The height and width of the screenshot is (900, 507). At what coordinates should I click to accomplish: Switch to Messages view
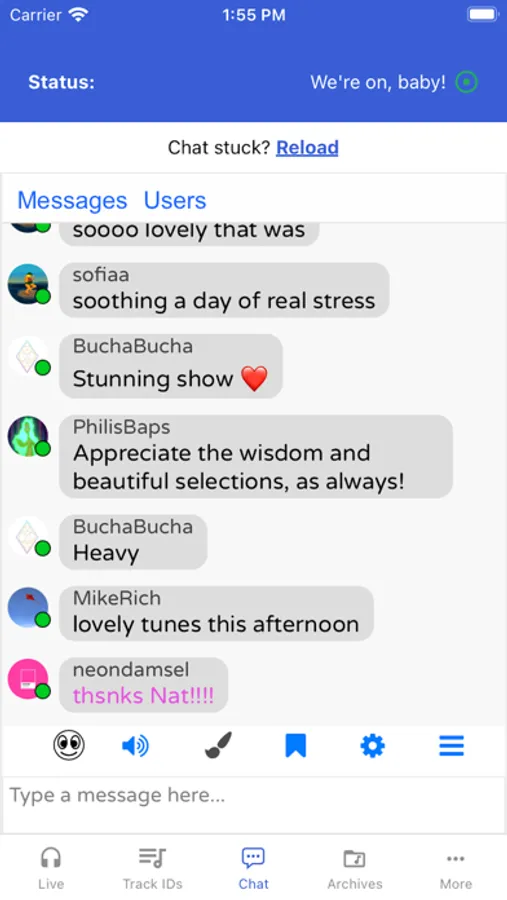point(72,200)
